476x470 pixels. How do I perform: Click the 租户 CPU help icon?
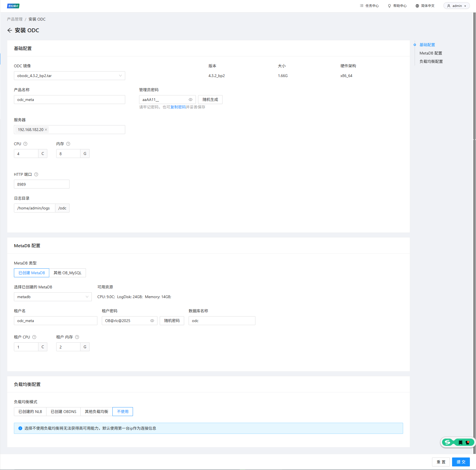pyautogui.click(x=34, y=337)
